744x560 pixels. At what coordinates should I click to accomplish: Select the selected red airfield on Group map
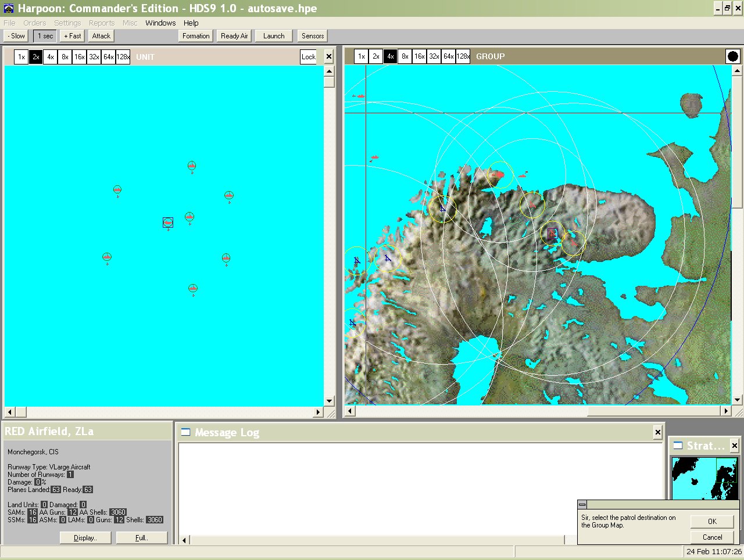tap(552, 234)
